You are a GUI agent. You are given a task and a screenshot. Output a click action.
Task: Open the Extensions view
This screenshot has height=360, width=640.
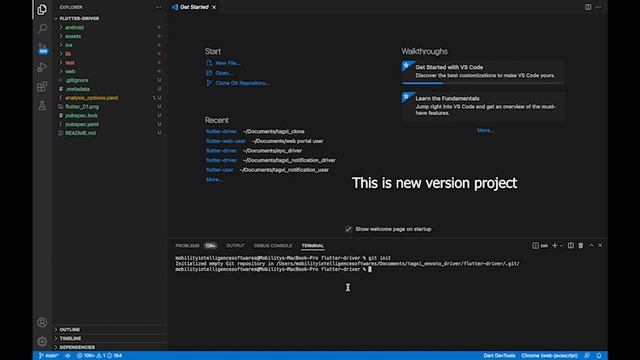point(42,87)
